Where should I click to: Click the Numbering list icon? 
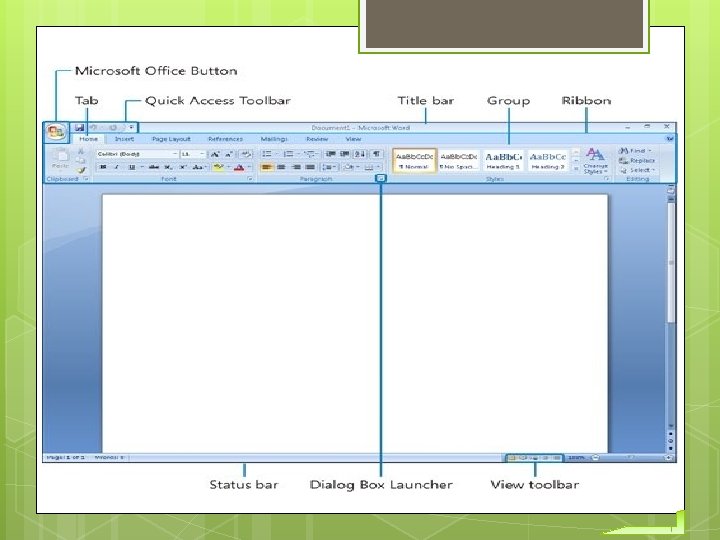point(288,154)
